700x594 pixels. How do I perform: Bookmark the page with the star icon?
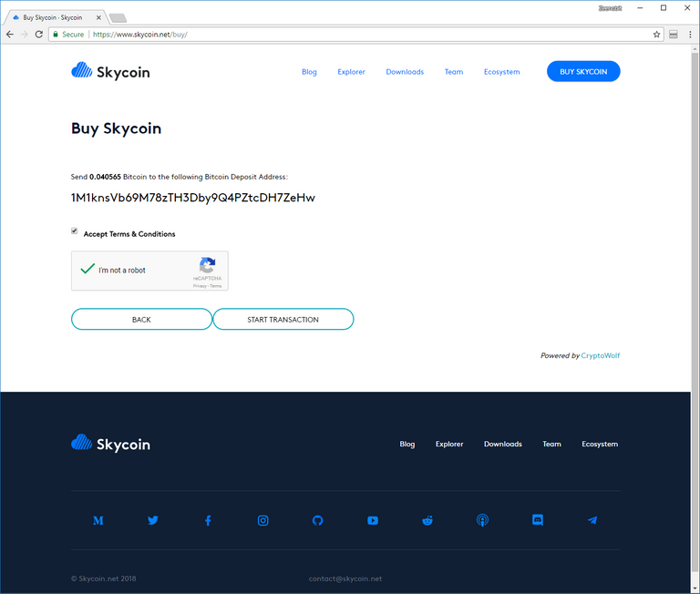point(656,35)
